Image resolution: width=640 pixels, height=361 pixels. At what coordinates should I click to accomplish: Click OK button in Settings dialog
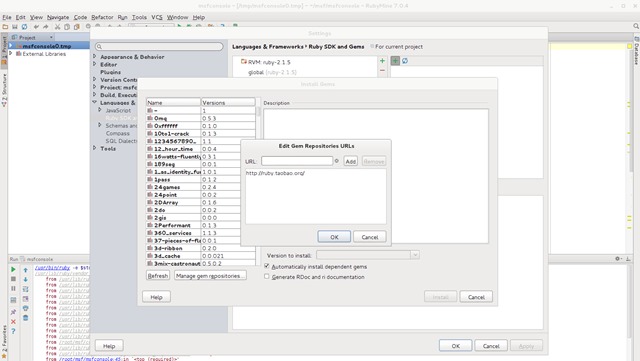coord(456,346)
